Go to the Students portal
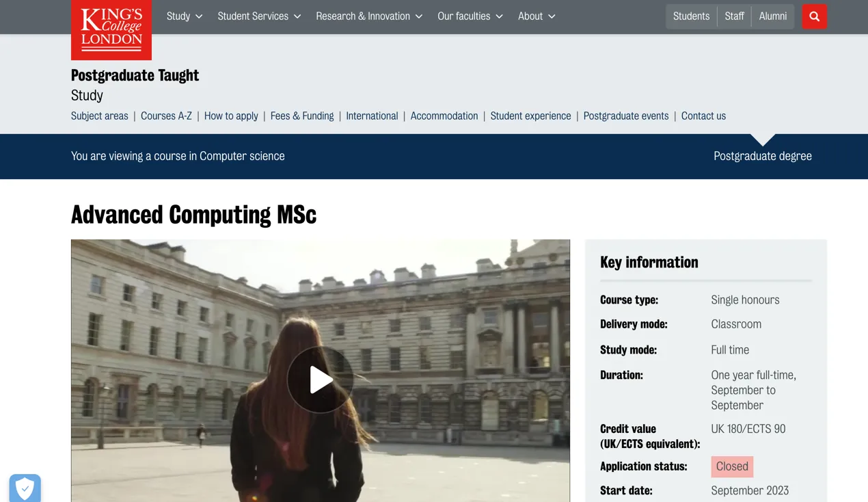This screenshot has height=502, width=868. (691, 16)
